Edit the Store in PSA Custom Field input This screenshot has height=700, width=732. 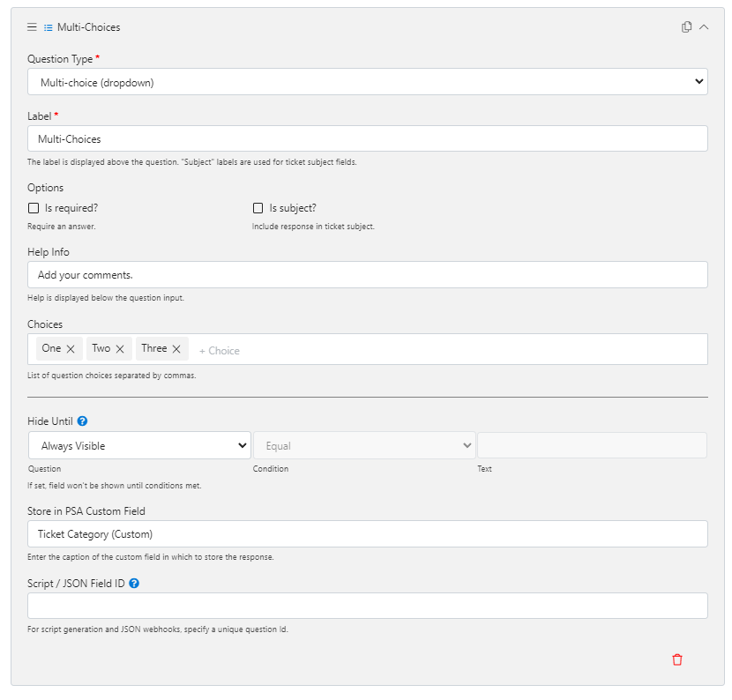tap(368, 534)
